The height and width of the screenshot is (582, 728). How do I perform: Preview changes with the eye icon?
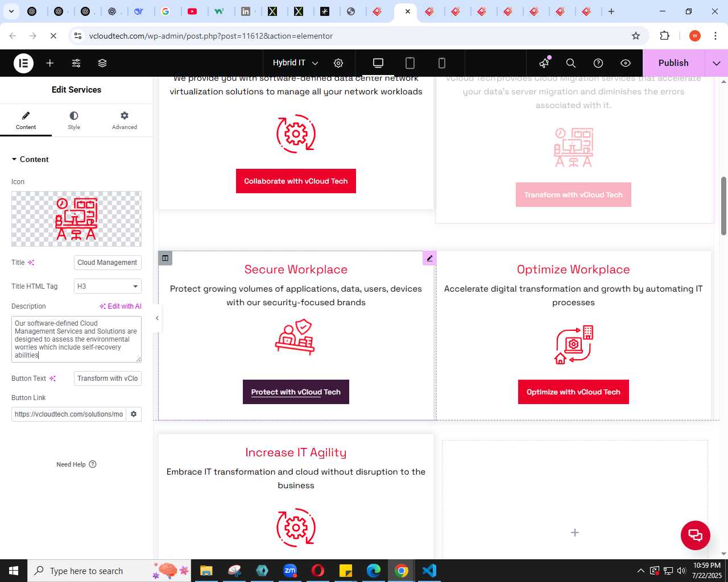click(626, 63)
